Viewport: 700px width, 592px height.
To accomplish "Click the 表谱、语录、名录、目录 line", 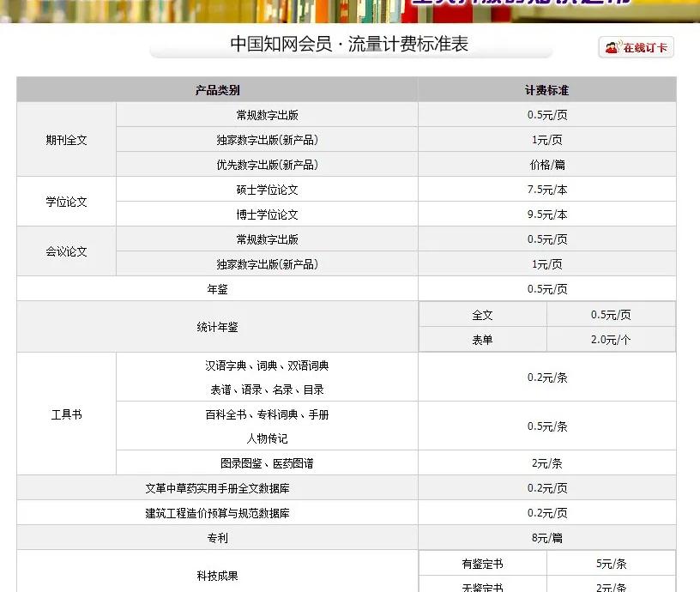I will 267,390.
